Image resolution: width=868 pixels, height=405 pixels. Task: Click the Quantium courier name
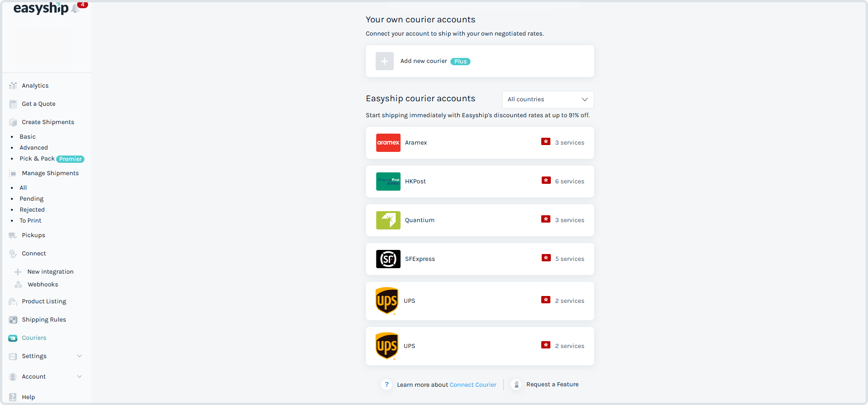pos(419,220)
